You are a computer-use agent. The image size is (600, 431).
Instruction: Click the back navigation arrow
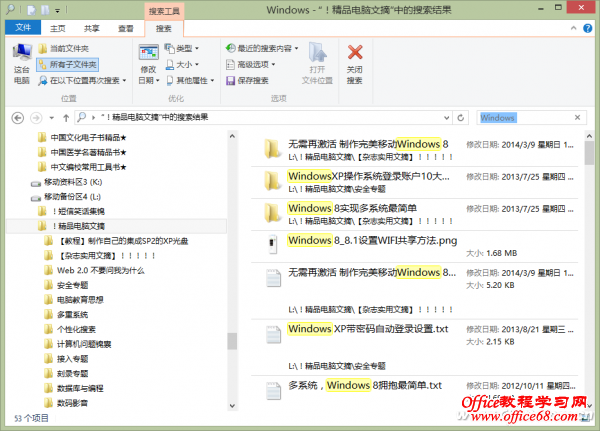coord(18,118)
